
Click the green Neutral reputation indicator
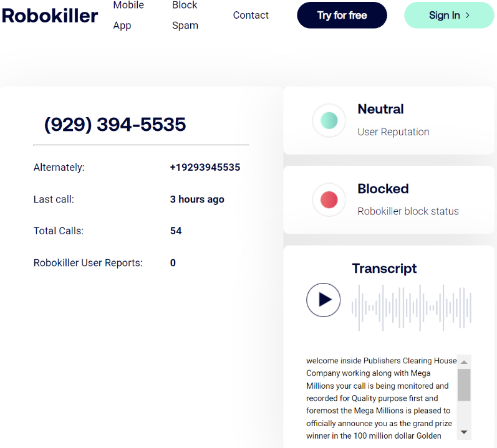(329, 120)
